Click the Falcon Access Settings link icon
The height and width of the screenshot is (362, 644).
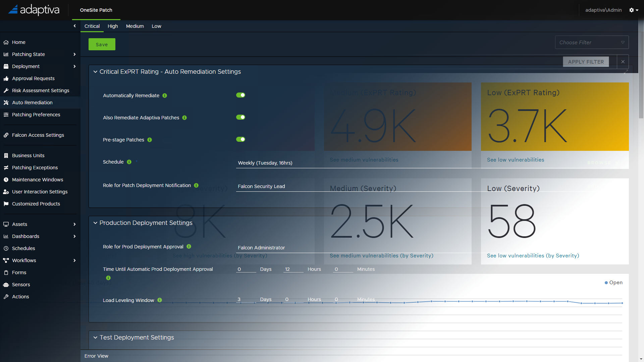tap(6, 135)
